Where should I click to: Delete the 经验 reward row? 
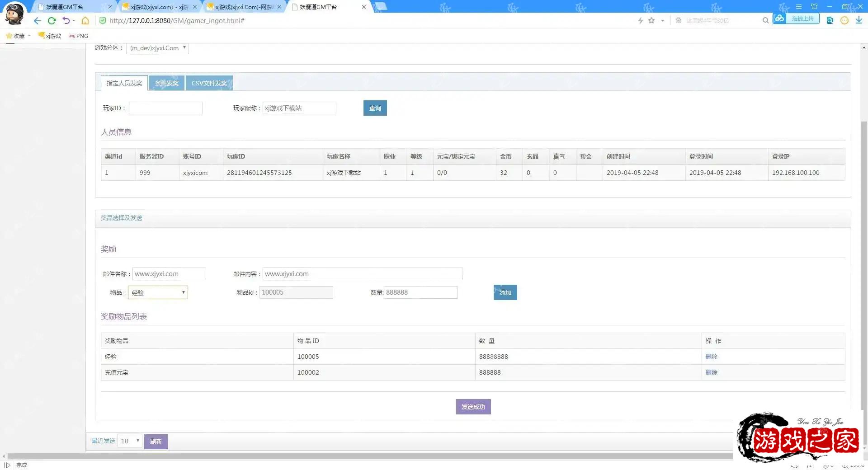[x=711, y=357]
